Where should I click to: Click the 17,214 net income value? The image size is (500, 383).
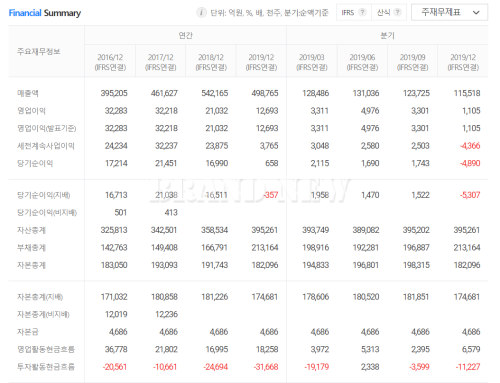116,163
